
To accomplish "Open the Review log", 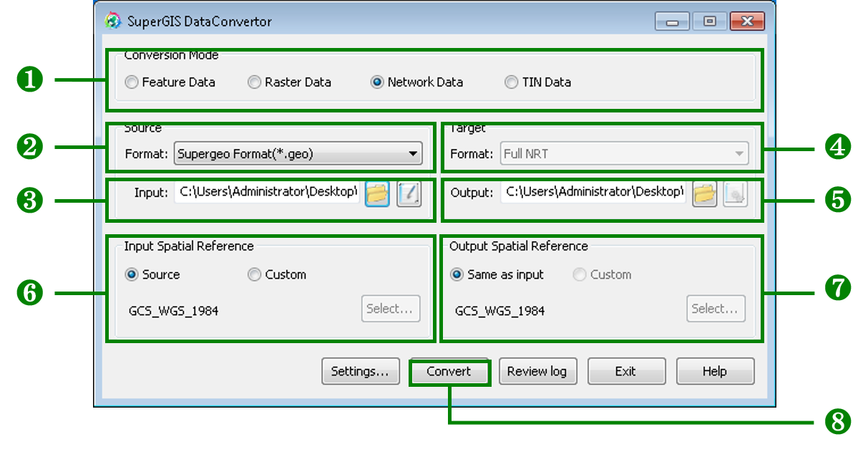I will (x=537, y=371).
